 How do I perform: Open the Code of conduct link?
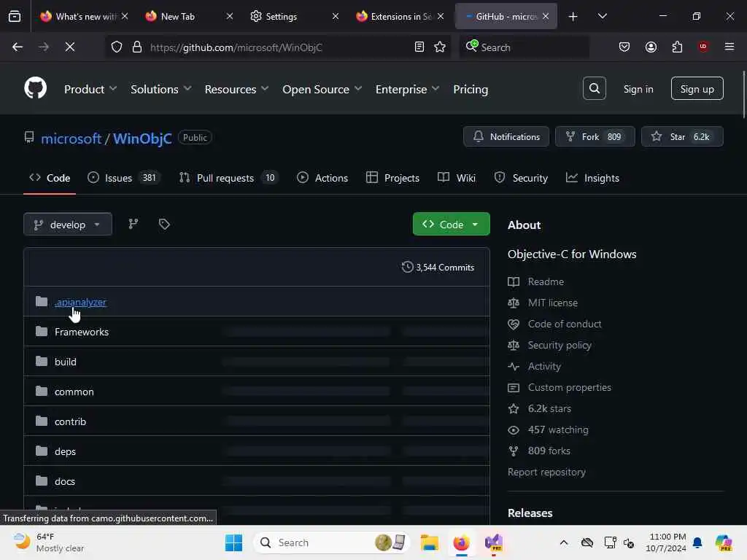pyautogui.click(x=565, y=324)
